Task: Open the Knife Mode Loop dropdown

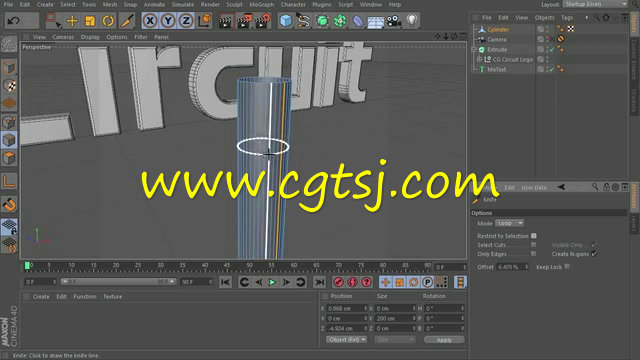Action: tap(509, 223)
